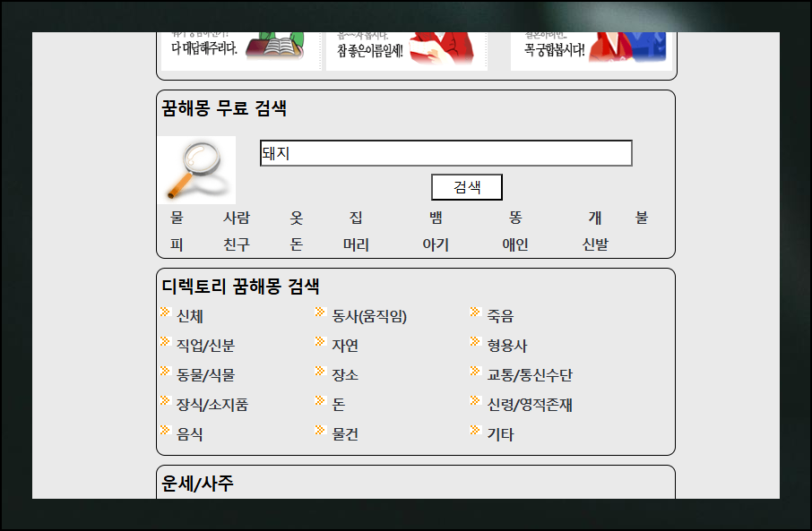Open the 교통/통신수단 directory category
The width and height of the screenshot is (812, 531).
pos(530,374)
